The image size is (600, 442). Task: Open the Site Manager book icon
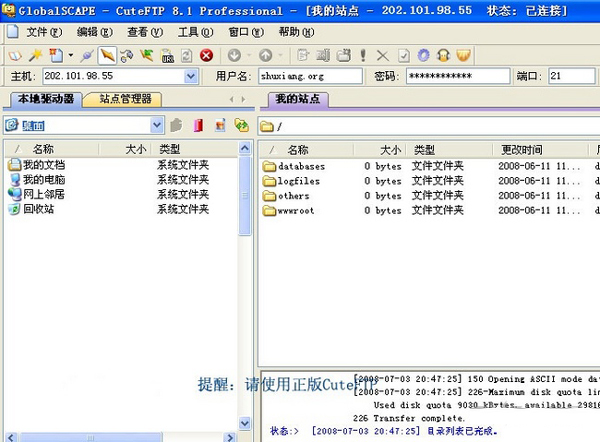coord(15,56)
